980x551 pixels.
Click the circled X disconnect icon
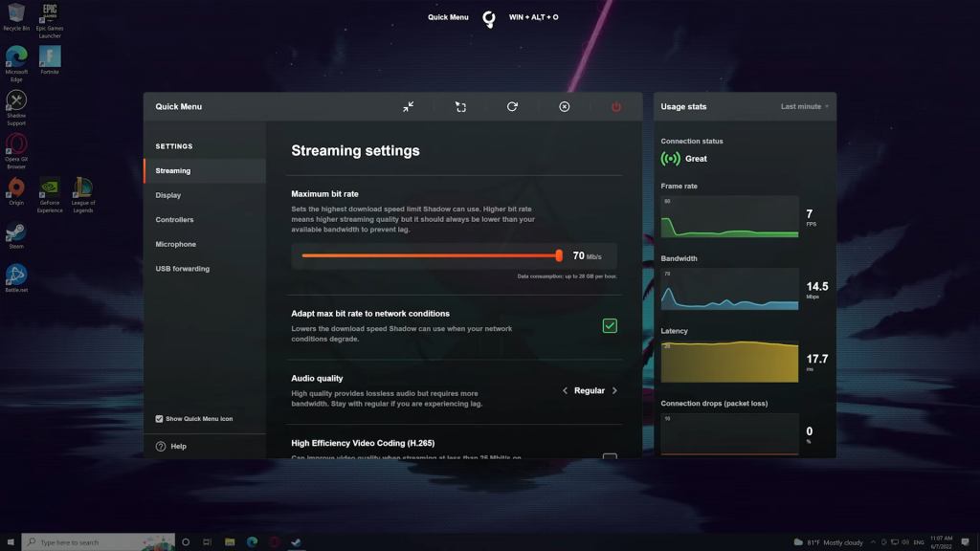click(565, 107)
